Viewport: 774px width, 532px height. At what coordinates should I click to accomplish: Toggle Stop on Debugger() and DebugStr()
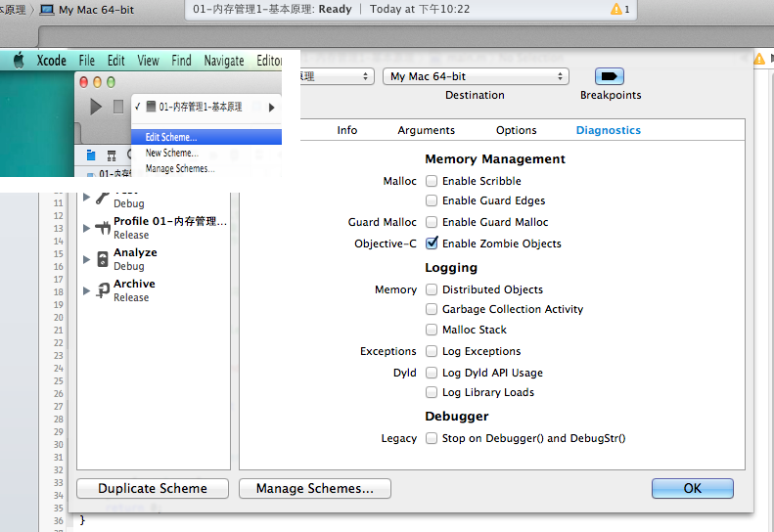pyautogui.click(x=432, y=438)
